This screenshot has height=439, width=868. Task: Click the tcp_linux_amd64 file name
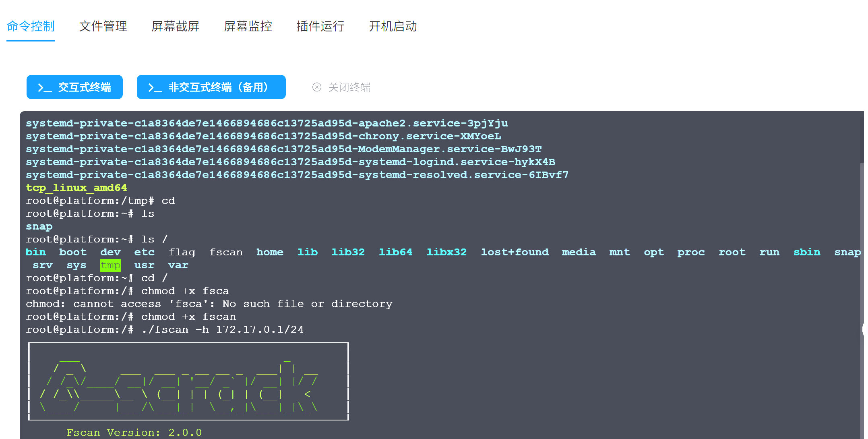coord(76,188)
